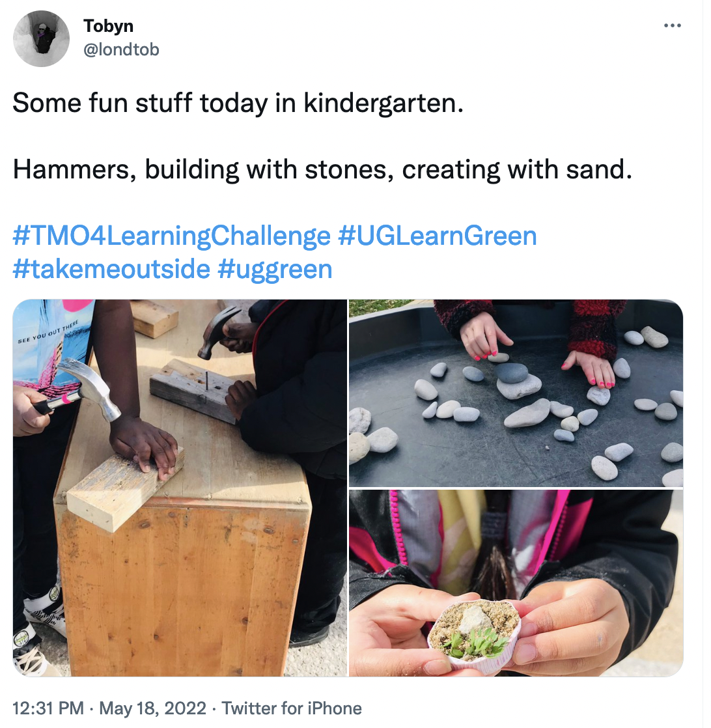711x728 pixels.
Task: Open the #UGLearnGreen hashtag
Action: [x=437, y=236]
